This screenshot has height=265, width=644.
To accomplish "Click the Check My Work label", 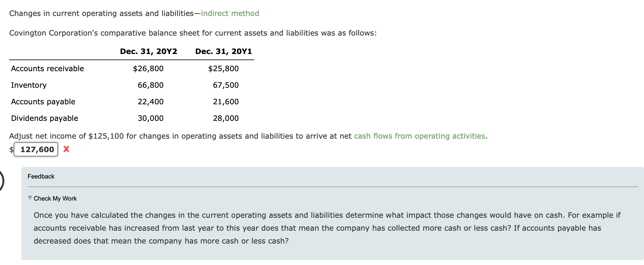I will [55, 198].
